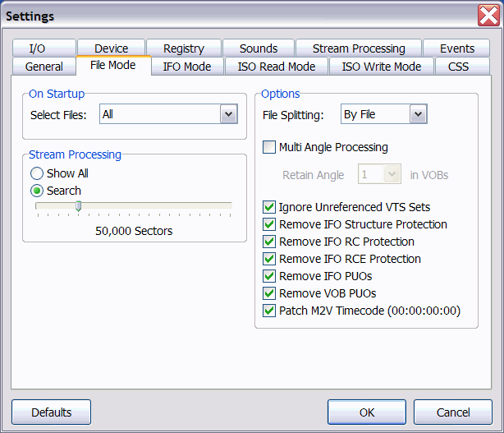The image size is (504, 433).
Task: Click the sector search slider thumb
Action: click(x=79, y=206)
